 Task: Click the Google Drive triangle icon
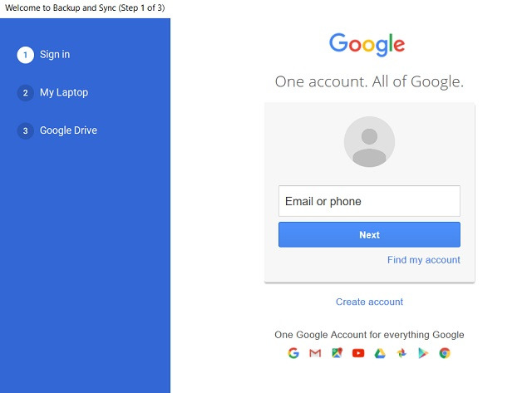click(380, 353)
